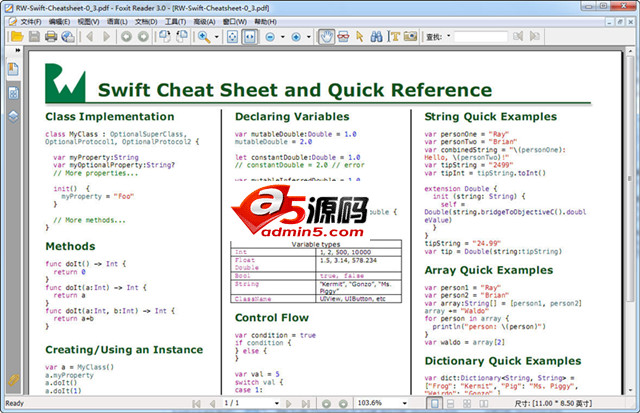Open the 视图(V) menu
640x413 pixels.
[x=88, y=22]
